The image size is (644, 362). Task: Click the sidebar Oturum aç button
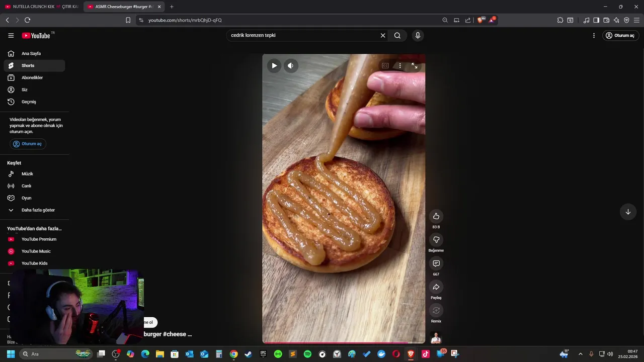pyautogui.click(x=28, y=144)
